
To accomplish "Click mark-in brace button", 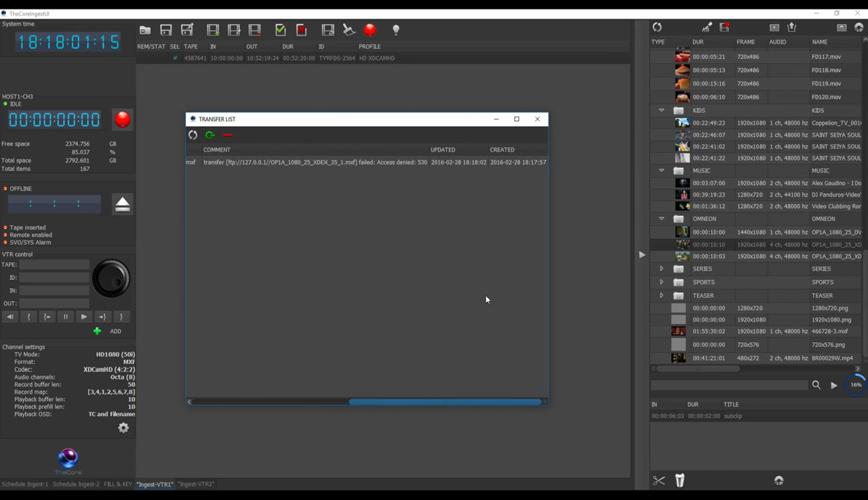I will pyautogui.click(x=28, y=316).
